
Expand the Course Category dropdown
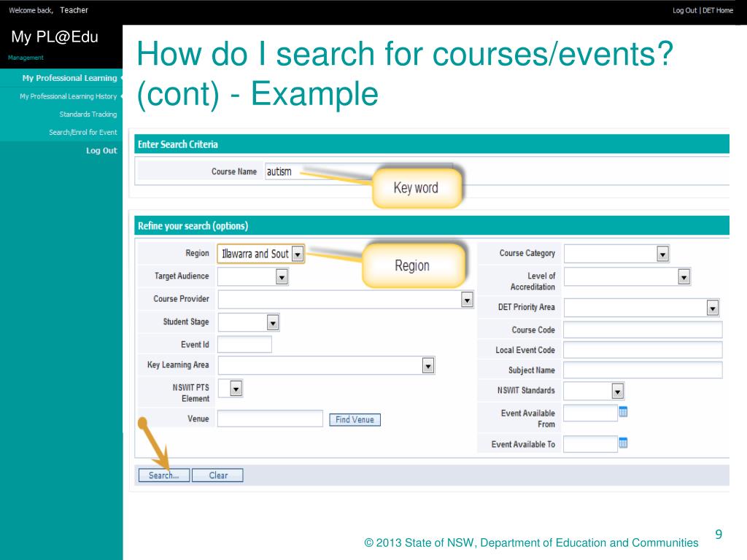click(662, 254)
